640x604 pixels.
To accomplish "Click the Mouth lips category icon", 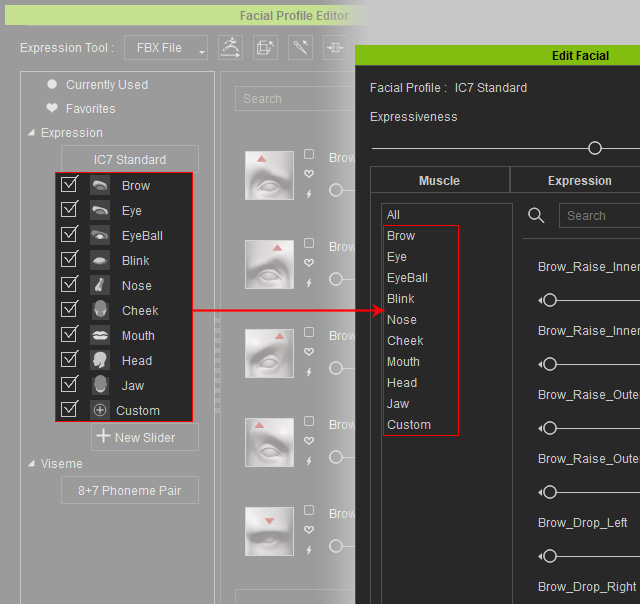I will [x=100, y=335].
